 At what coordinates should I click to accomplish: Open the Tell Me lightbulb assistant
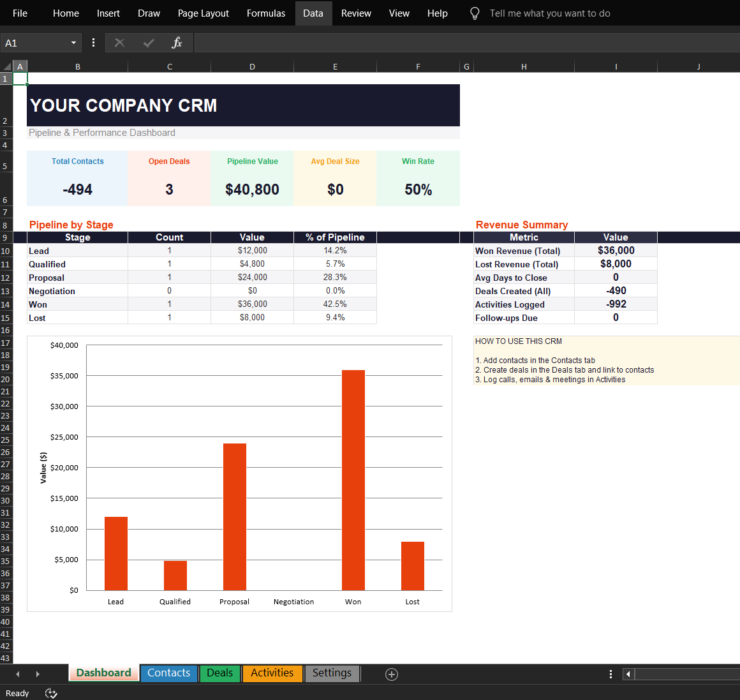coord(474,13)
